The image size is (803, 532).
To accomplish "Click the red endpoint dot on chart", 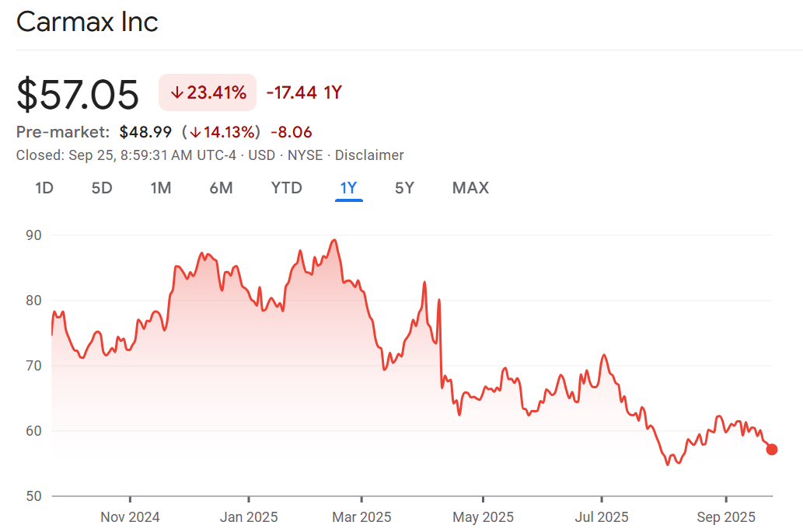I will coord(772,449).
